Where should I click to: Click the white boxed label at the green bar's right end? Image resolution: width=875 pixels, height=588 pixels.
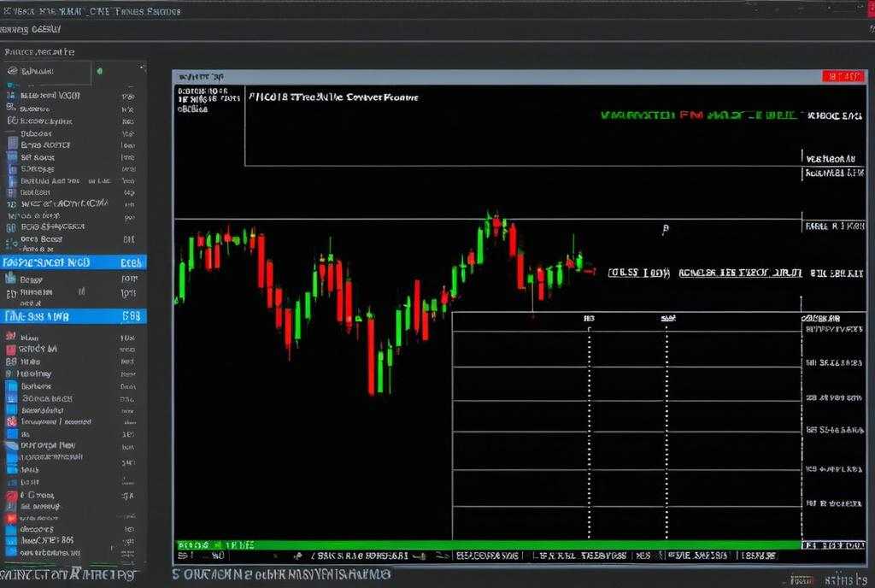click(834, 545)
